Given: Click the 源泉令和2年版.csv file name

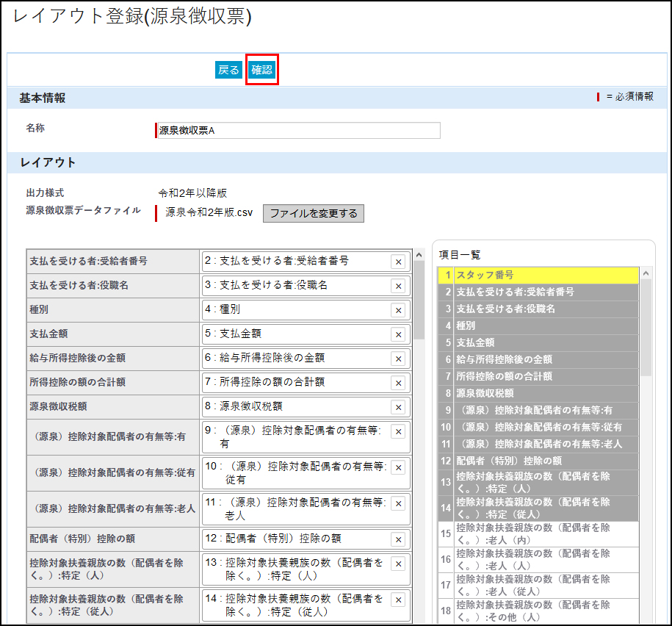Looking at the screenshot, I should 209,212.
